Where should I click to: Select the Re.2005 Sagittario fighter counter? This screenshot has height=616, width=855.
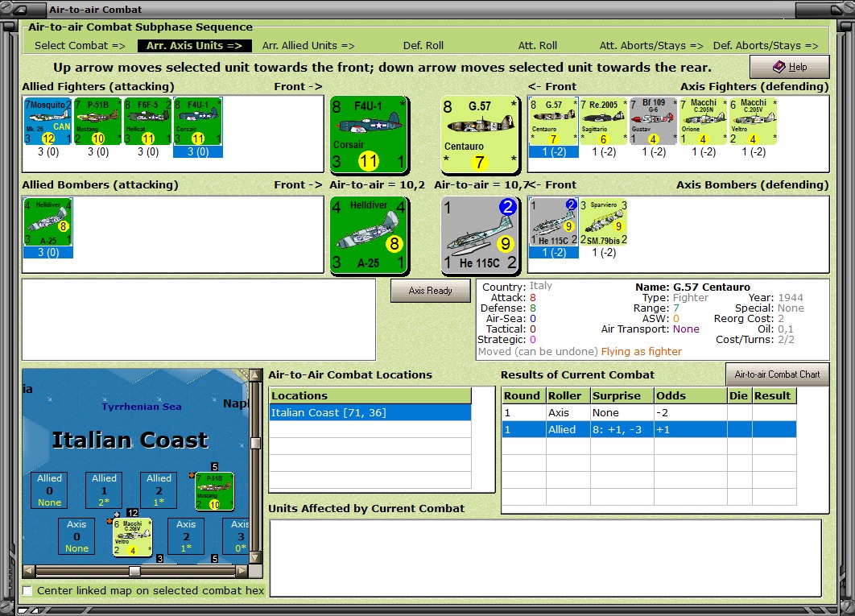604,121
